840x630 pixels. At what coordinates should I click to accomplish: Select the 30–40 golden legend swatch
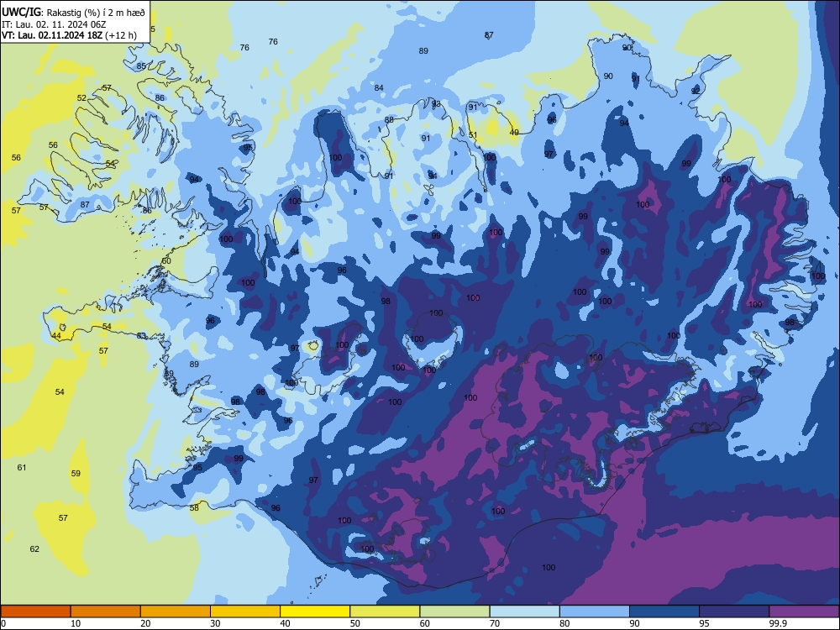[245, 612]
